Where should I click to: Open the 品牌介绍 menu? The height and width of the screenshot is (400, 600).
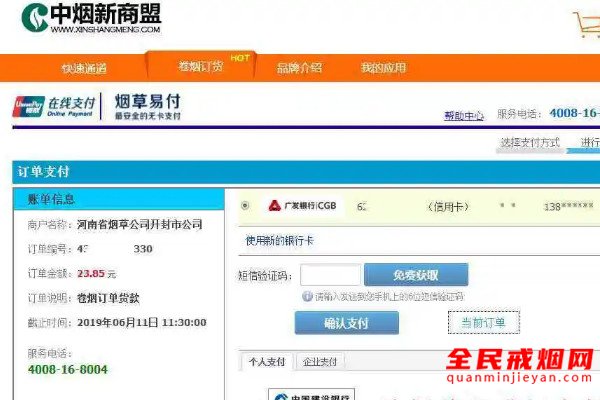(299, 68)
